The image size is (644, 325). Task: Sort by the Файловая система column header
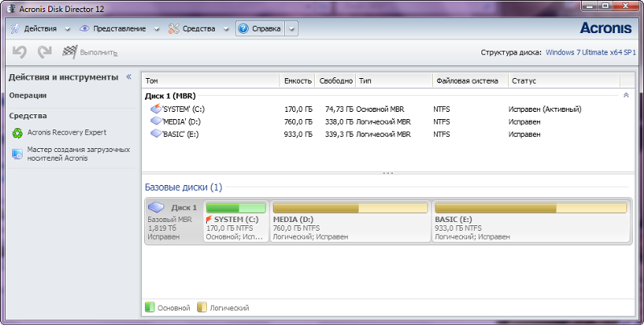point(471,80)
